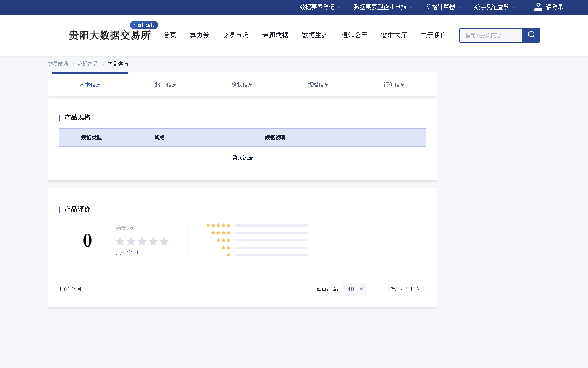Open 交易市场 navigation item
Image resolution: width=588 pixels, height=368 pixels.
point(236,35)
